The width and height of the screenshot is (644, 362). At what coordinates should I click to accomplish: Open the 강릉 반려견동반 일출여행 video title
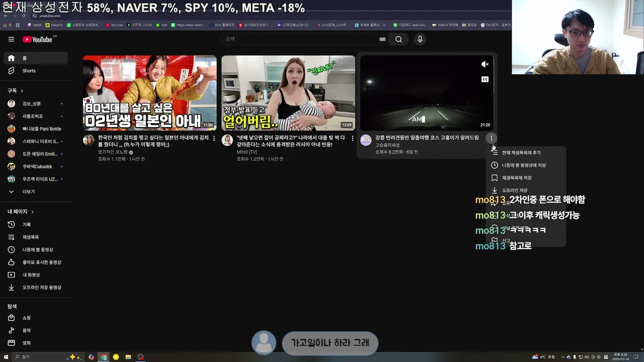point(427,138)
